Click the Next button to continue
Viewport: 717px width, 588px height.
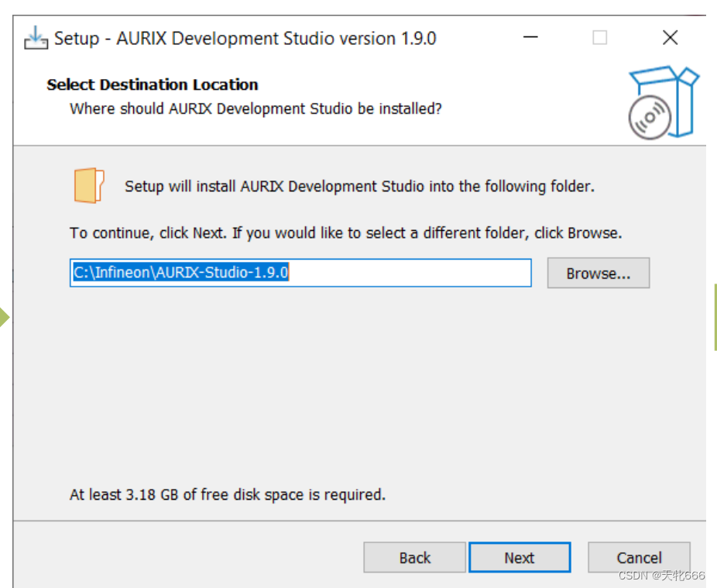click(x=520, y=557)
